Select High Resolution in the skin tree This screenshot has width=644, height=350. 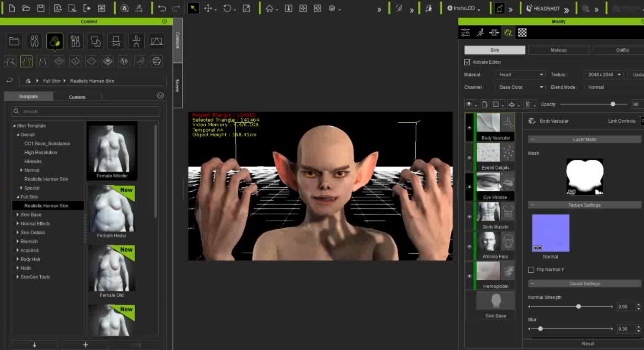pyautogui.click(x=41, y=152)
